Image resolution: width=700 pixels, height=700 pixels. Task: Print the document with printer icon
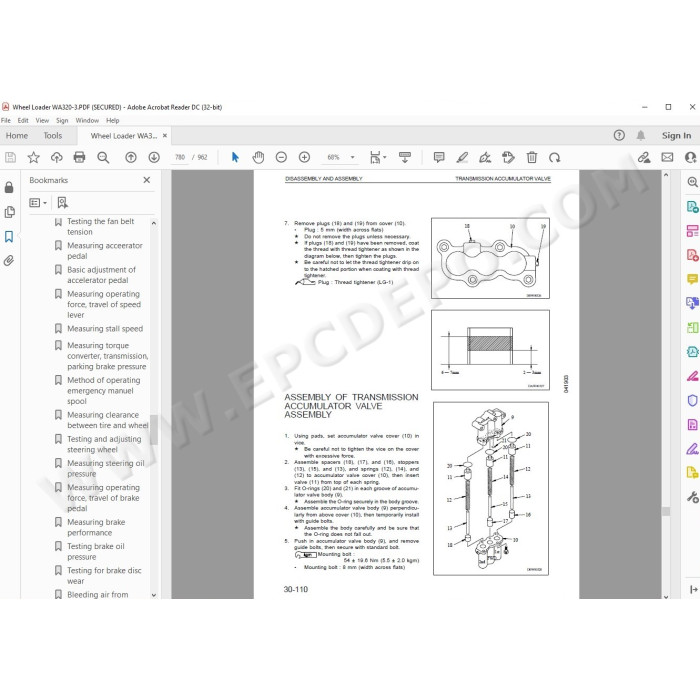(x=79, y=157)
